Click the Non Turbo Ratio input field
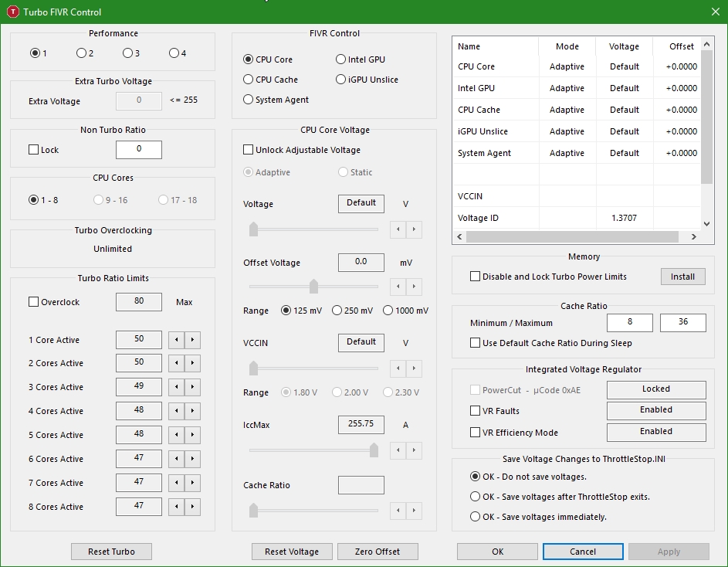 (x=139, y=150)
